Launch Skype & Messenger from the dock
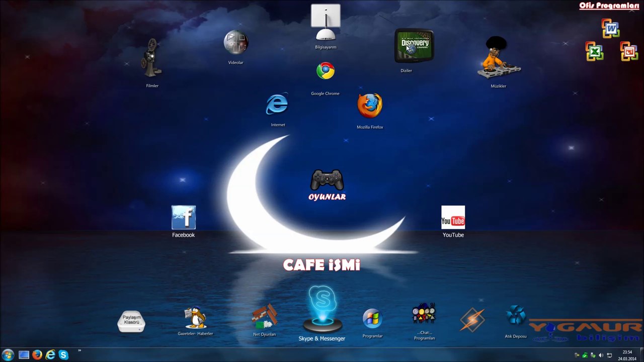Screen dimensions: 644x362 [322, 309]
